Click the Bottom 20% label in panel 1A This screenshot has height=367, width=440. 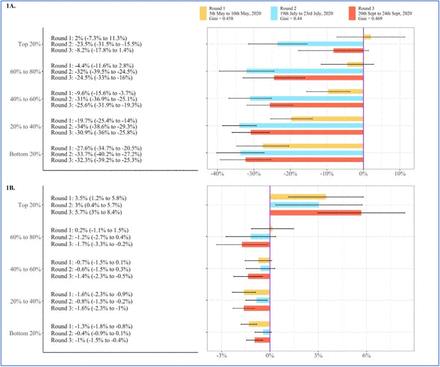pyautogui.click(x=25, y=154)
